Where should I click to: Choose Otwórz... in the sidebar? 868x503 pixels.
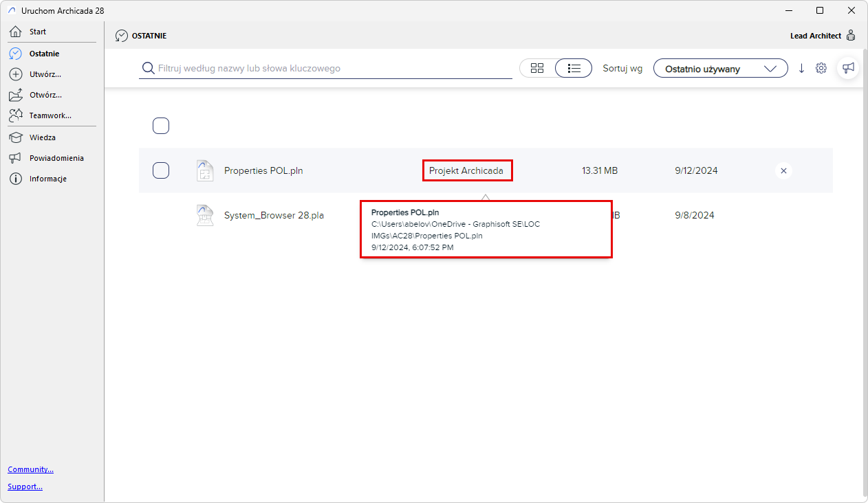point(45,95)
